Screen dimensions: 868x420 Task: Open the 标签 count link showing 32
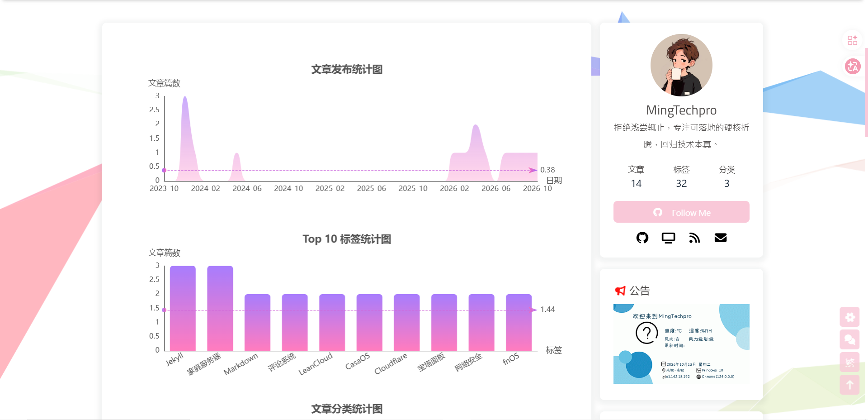point(681,177)
